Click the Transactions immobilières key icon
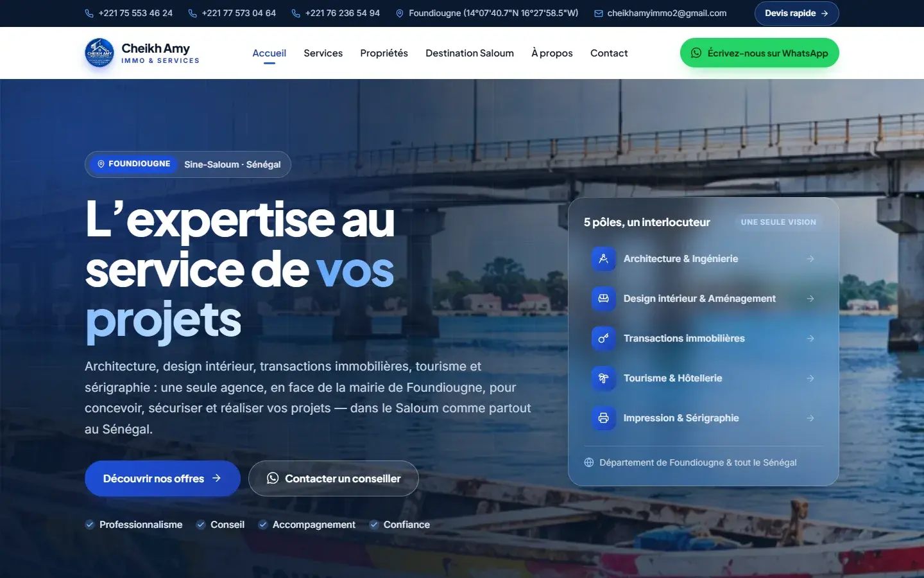The image size is (924, 578). (x=603, y=338)
